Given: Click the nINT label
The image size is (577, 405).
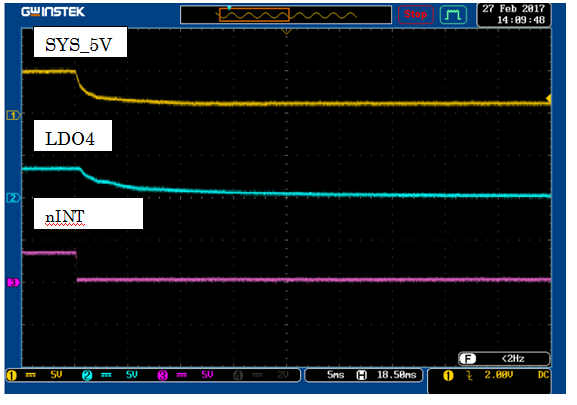Looking at the screenshot, I should (65, 217).
